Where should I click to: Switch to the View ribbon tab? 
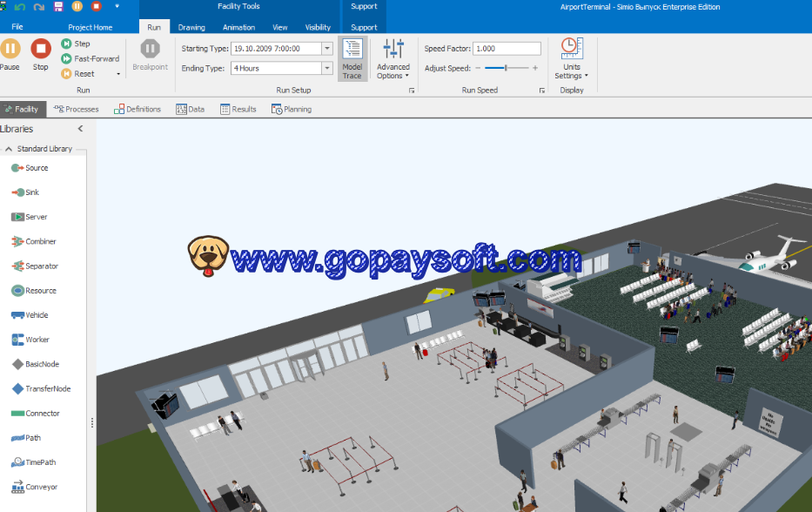point(279,27)
